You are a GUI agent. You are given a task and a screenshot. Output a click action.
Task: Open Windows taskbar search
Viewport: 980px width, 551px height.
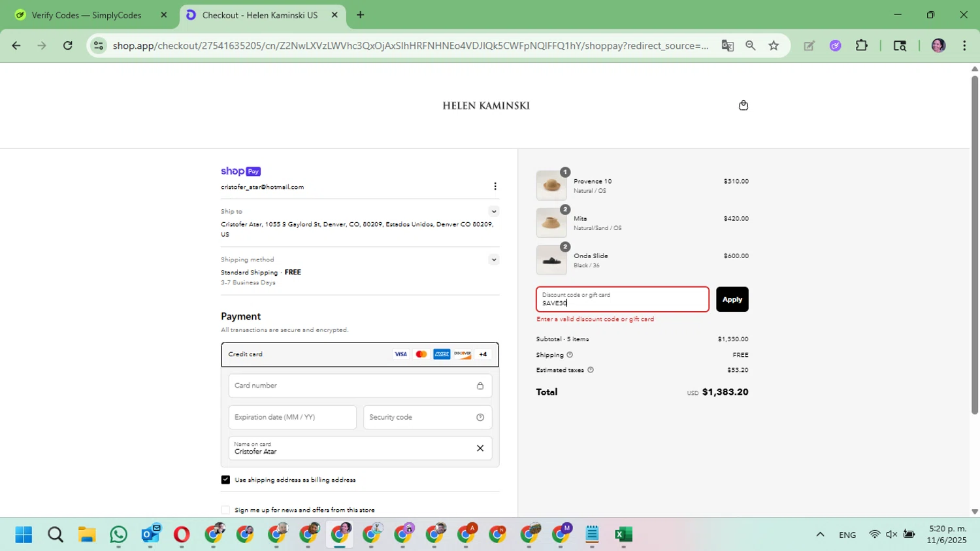[56, 535]
